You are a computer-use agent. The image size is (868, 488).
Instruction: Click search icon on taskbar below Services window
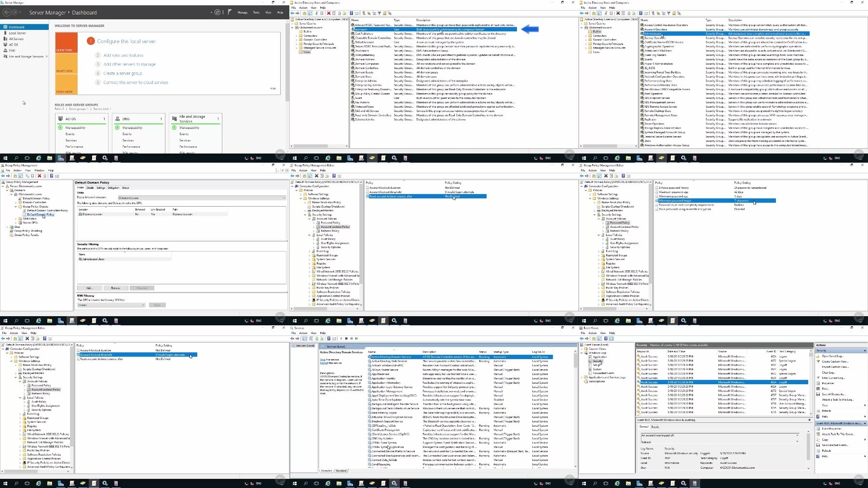[305, 483]
